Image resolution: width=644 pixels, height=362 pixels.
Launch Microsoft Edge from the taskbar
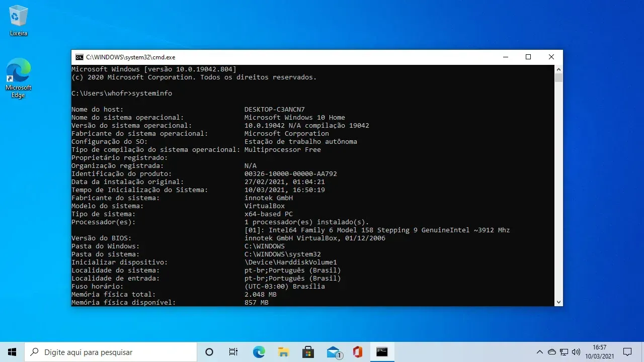click(259, 352)
